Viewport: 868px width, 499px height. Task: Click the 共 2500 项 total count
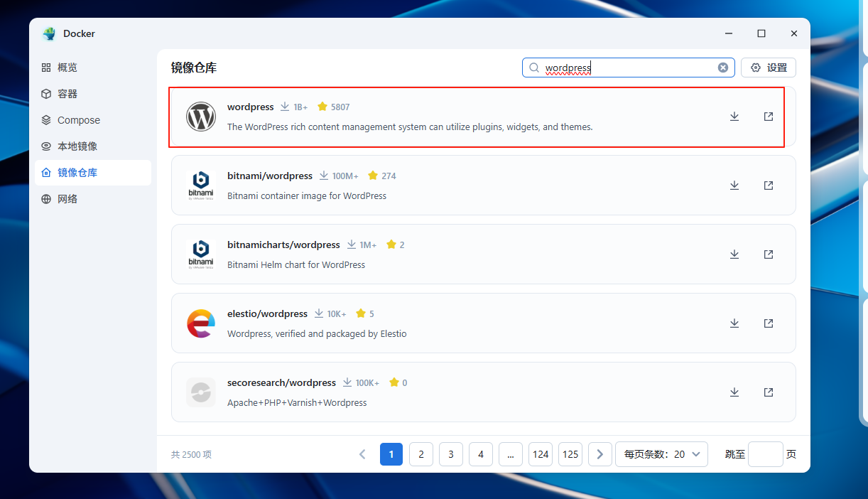tap(192, 454)
